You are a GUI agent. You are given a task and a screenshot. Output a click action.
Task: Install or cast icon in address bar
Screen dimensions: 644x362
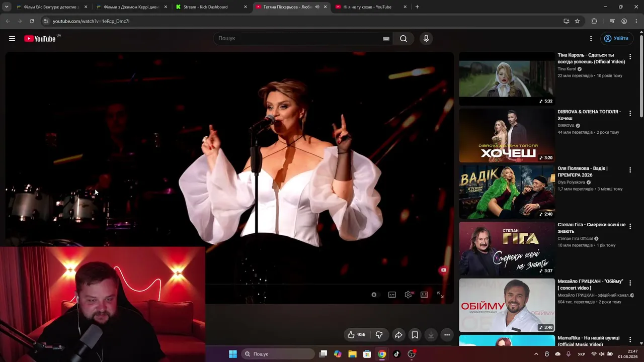click(x=566, y=21)
